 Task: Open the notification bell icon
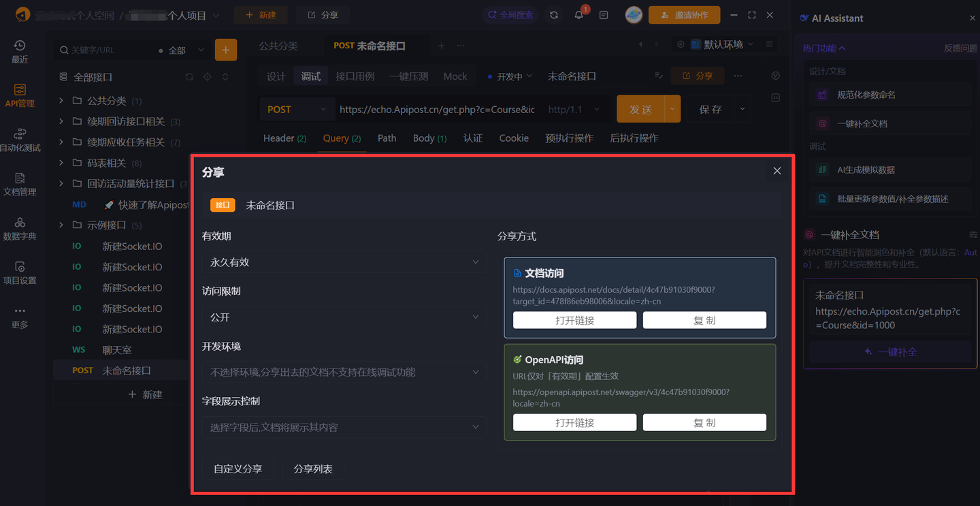point(578,15)
